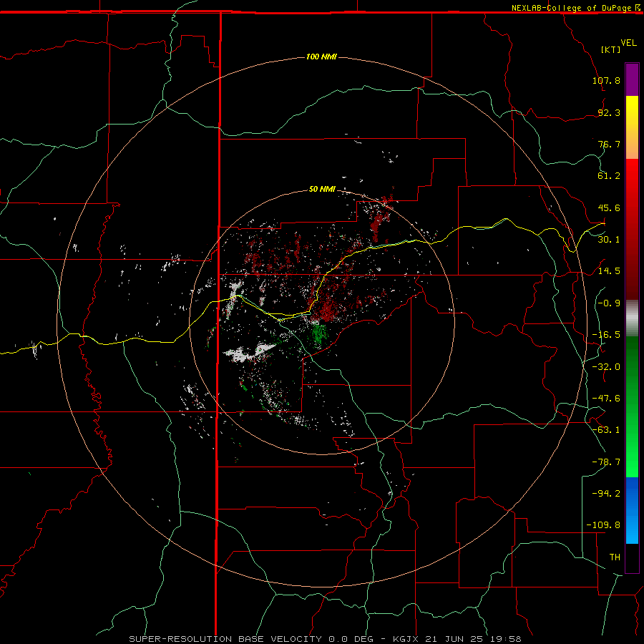The height and width of the screenshot is (644, 644).
Task: Click the -32.0 velocity scale value
Action: click(x=606, y=367)
